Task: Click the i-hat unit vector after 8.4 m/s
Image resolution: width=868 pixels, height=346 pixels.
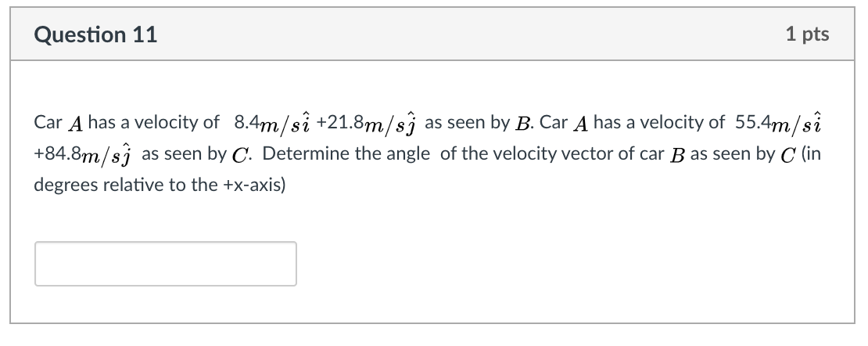Action: pos(306,123)
